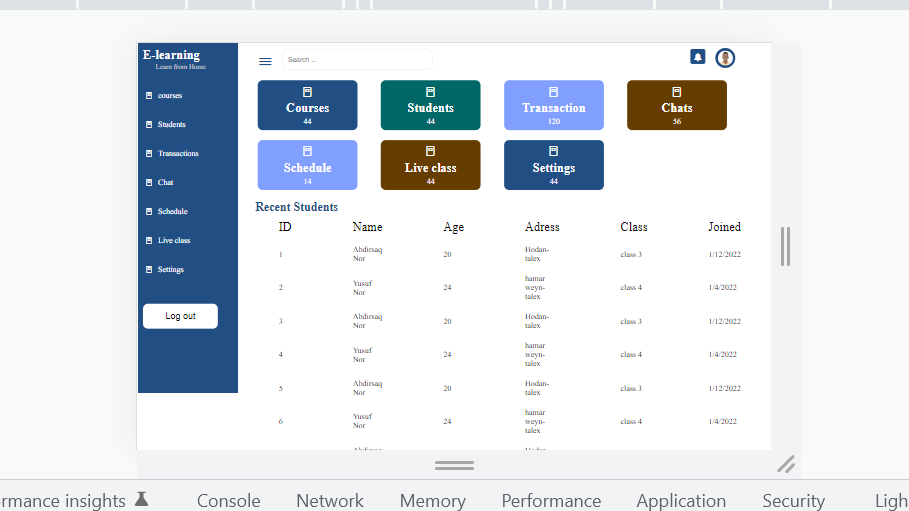Click class 3 in row 3
Screen dimensions: 909x511
[x=631, y=321]
